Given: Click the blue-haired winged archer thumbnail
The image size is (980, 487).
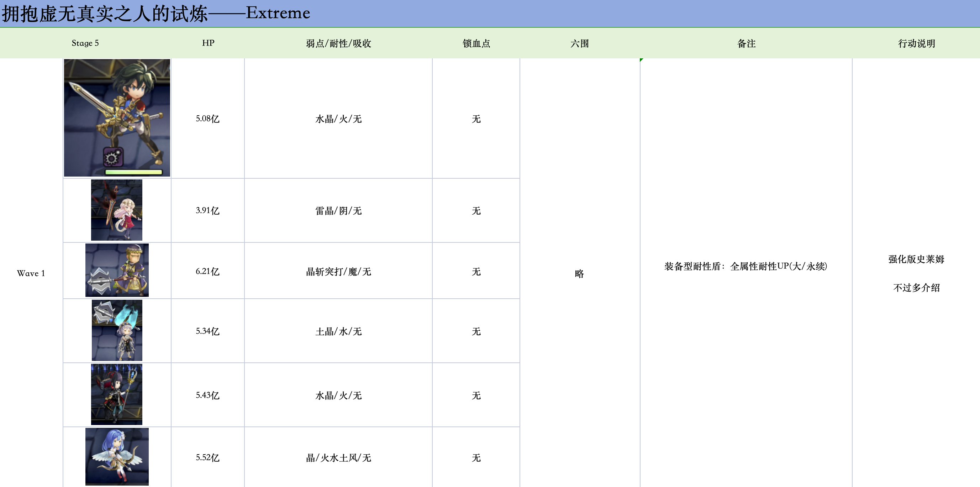Looking at the screenshot, I should click(117, 456).
